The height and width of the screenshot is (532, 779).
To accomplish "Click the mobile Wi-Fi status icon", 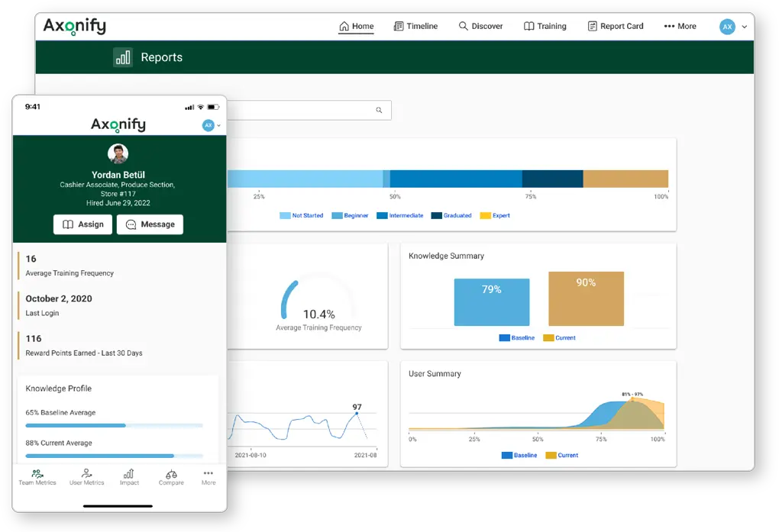I will 201,107.
